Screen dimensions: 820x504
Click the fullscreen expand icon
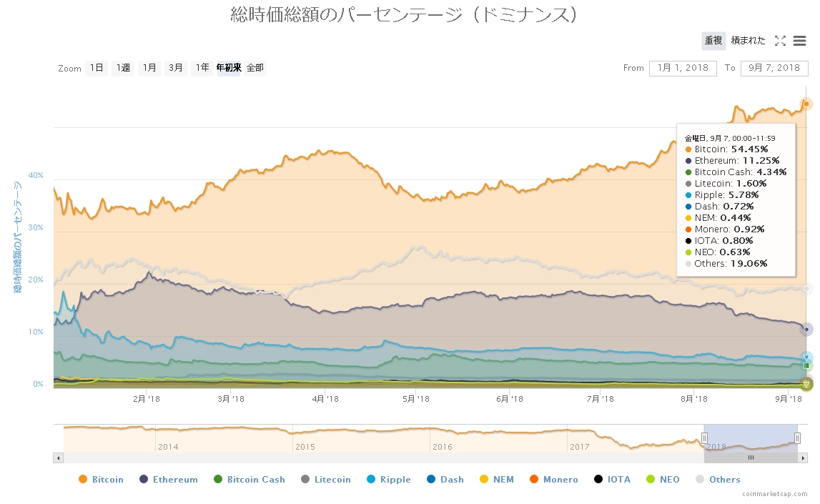(780, 41)
